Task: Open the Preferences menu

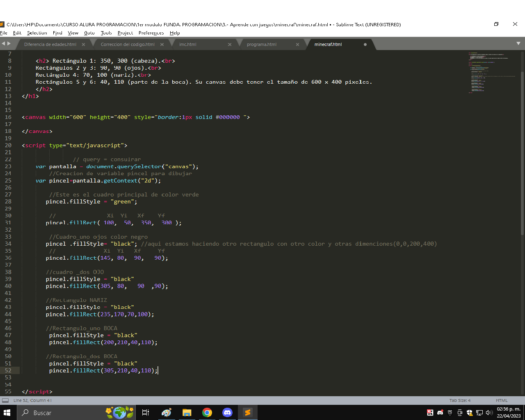Action: 151,33
